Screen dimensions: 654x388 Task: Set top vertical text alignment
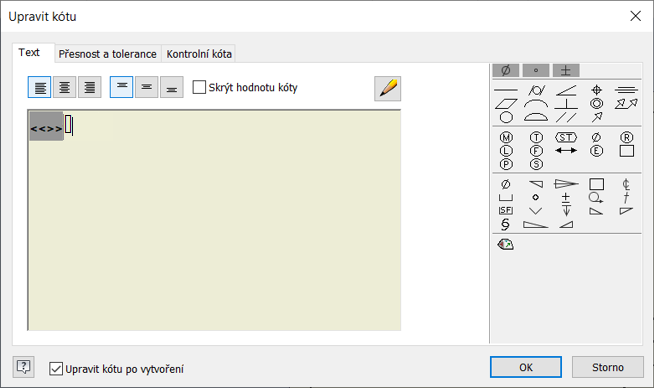pyautogui.click(x=121, y=87)
